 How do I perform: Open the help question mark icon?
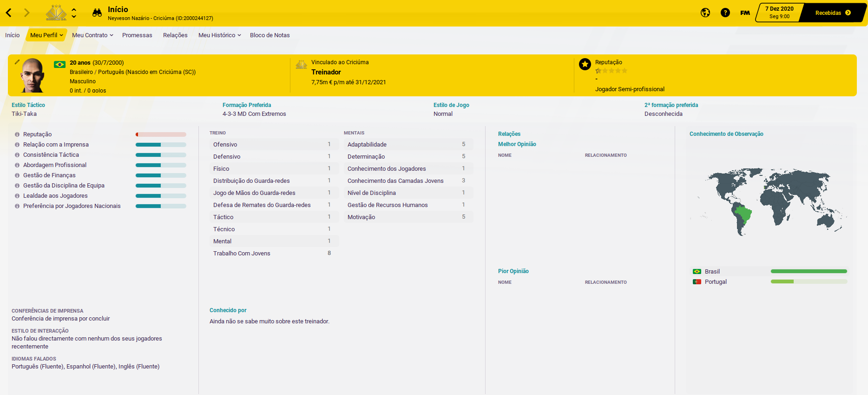click(x=725, y=13)
